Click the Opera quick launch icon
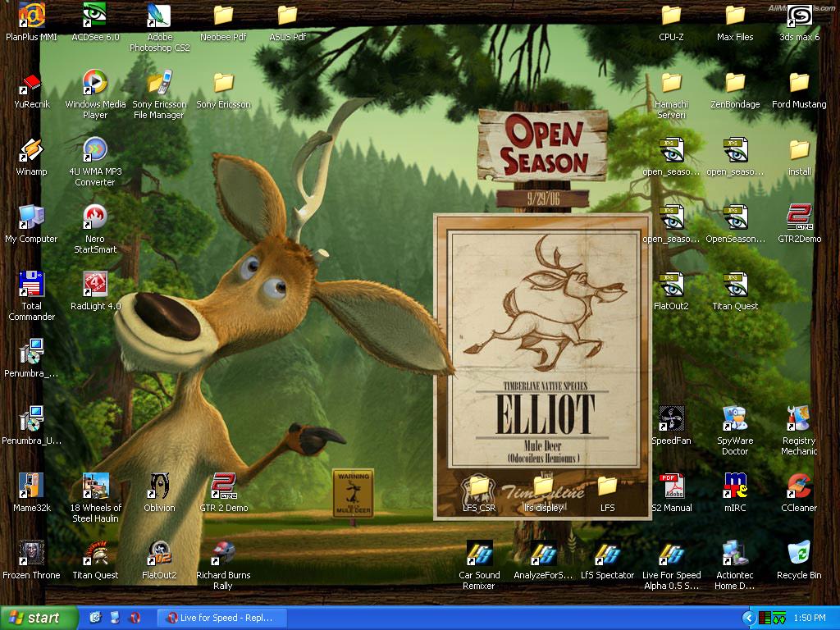 (135, 618)
